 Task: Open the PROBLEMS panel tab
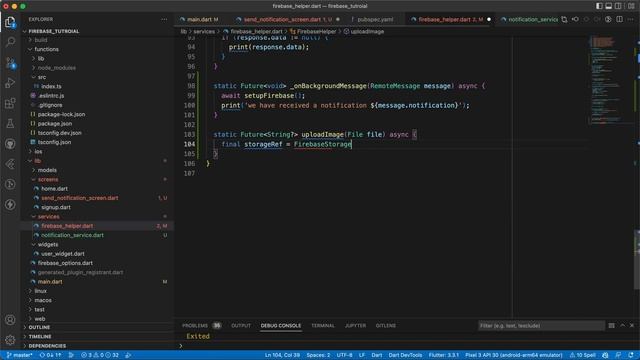pos(201,326)
